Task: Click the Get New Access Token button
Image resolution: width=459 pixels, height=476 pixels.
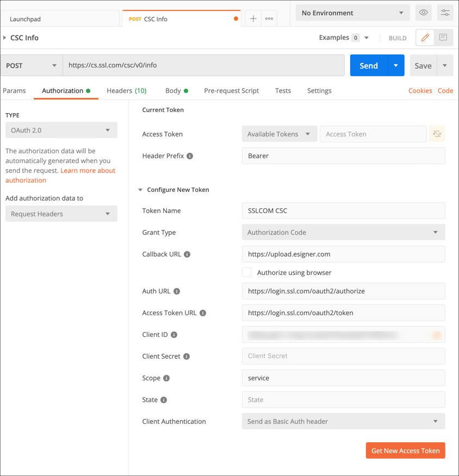Action: [405, 450]
